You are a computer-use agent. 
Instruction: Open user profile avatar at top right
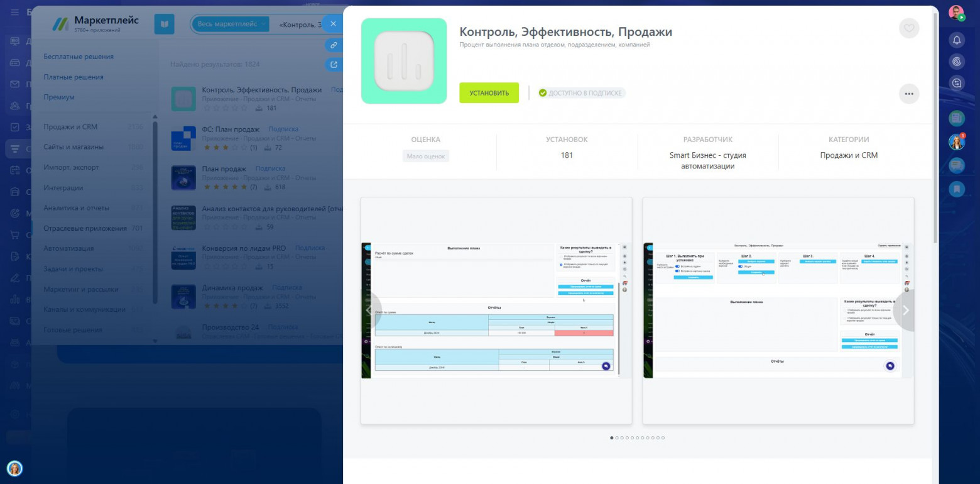click(x=956, y=13)
